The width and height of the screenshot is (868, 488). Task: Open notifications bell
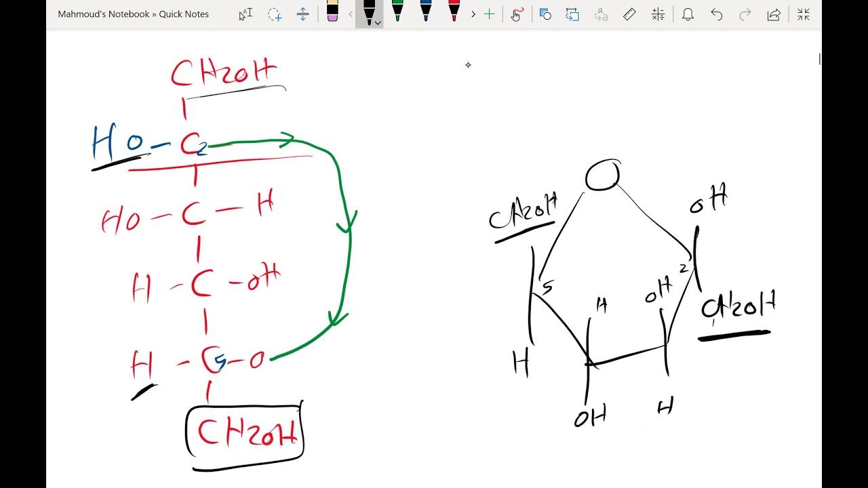pyautogui.click(x=688, y=14)
